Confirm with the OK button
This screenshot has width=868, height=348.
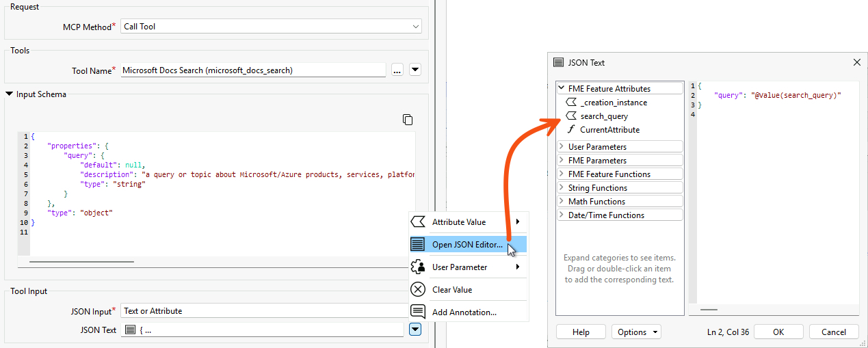click(x=778, y=332)
